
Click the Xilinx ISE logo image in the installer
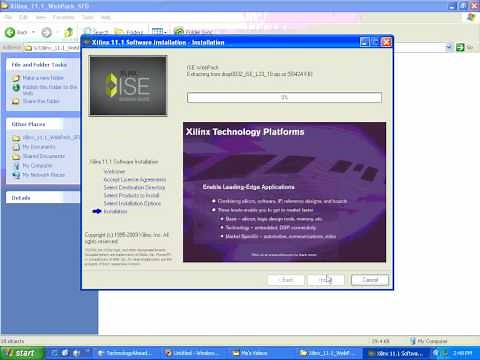click(x=128, y=86)
